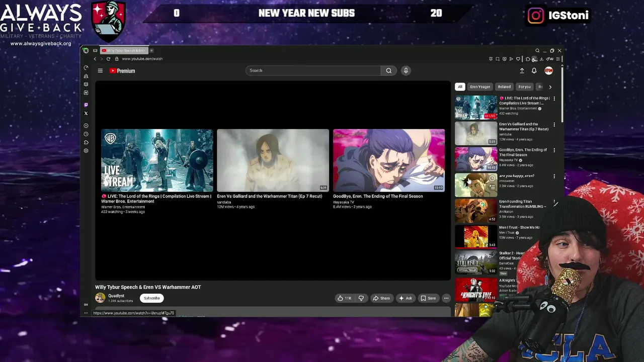This screenshot has height=362, width=644.
Task: Open browser downloads icon
Action: click(541, 59)
